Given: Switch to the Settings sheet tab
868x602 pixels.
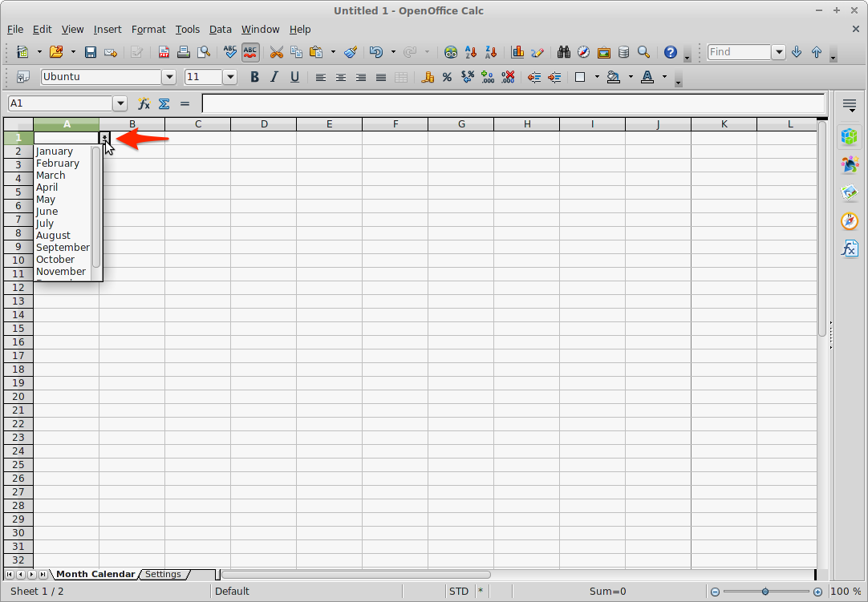Looking at the screenshot, I should point(163,574).
